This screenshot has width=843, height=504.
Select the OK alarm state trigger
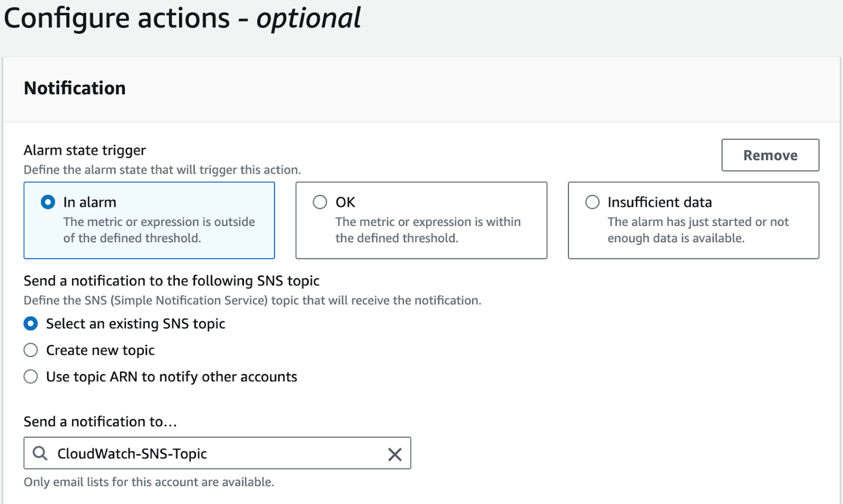[x=320, y=201]
